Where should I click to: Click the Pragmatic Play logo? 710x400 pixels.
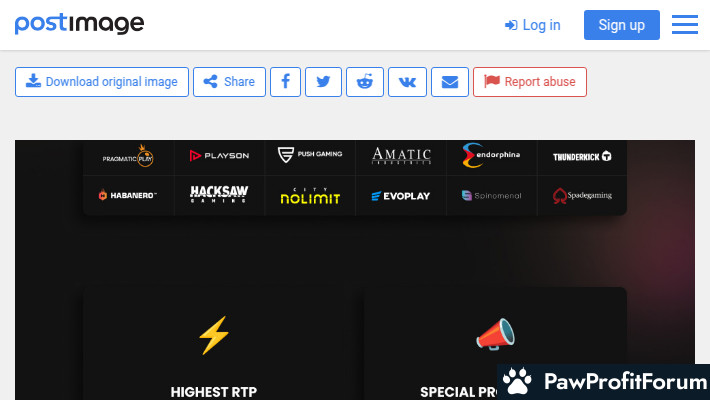129,156
